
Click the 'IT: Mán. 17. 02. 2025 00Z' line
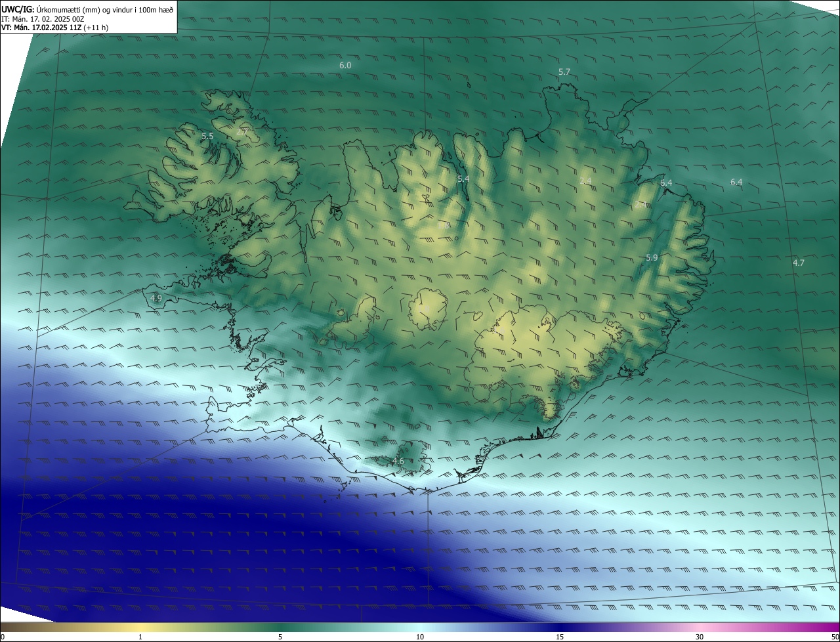pyautogui.click(x=43, y=19)
